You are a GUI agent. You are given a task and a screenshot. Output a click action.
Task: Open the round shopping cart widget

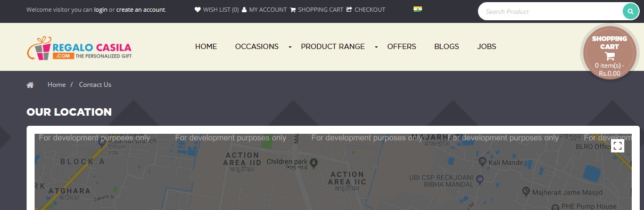click(609, 53)
